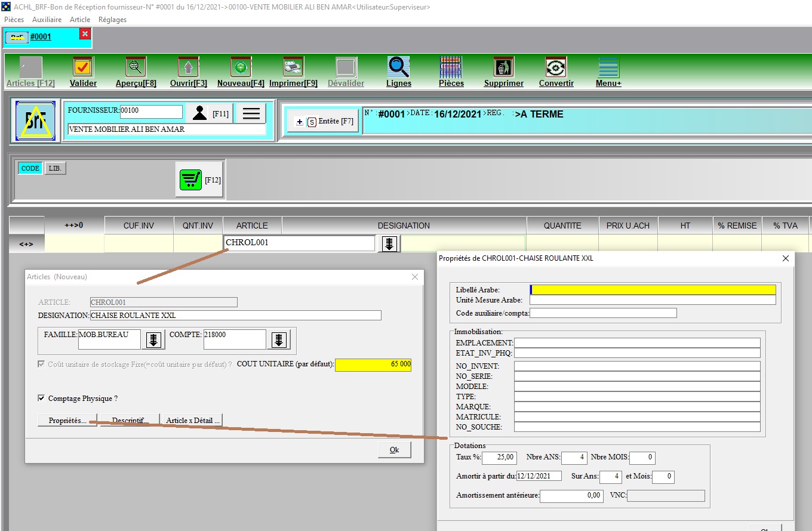Click the MODELE field
Screen dimensions: 812x531
point(637,387)
